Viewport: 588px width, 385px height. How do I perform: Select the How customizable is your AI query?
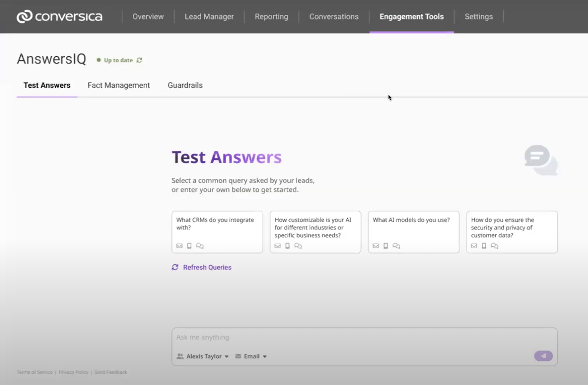[316, 232]
